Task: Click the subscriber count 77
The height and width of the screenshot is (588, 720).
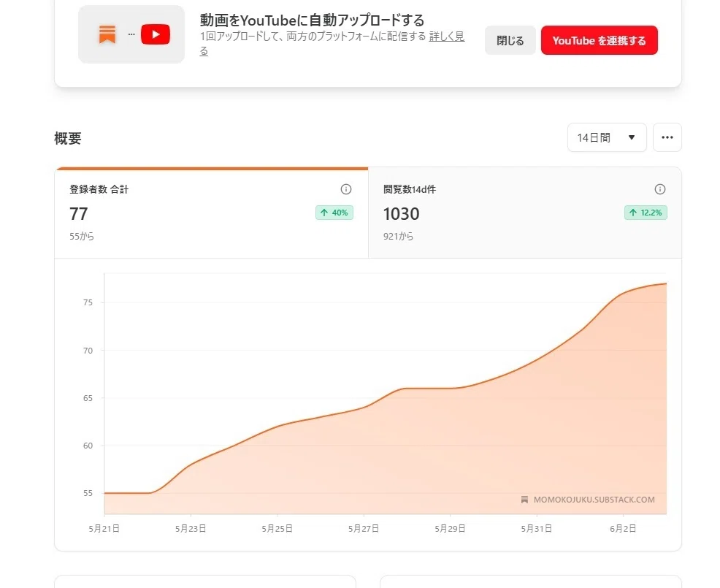Action: pos(79,214)
